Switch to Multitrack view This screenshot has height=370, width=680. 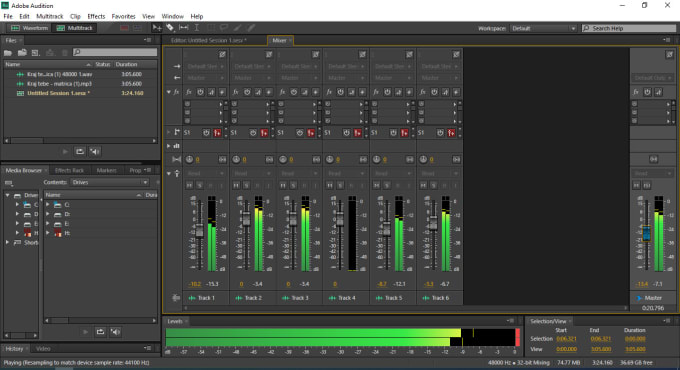(x=75, y=28)
